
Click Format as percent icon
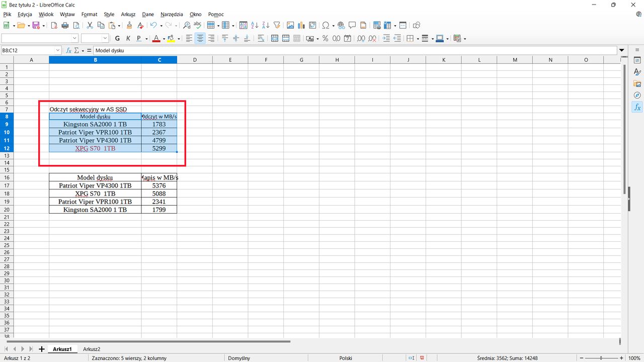[x=326, y=38]
